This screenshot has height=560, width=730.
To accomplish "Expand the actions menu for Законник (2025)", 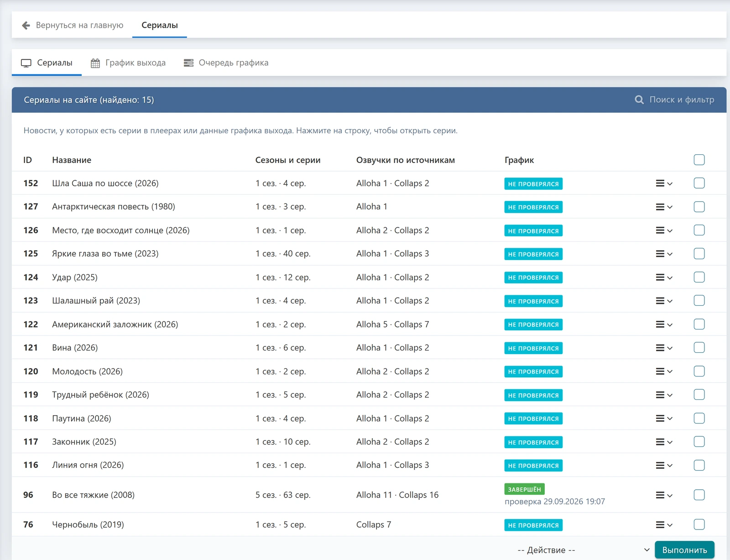I will coord(664,442).
